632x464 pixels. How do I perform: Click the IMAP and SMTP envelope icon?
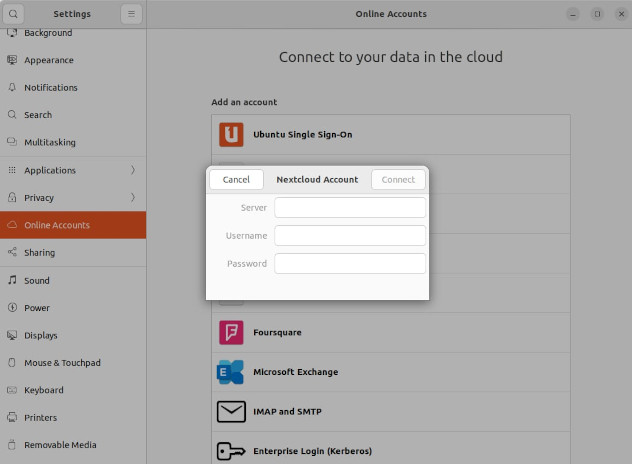click(231, 411)
